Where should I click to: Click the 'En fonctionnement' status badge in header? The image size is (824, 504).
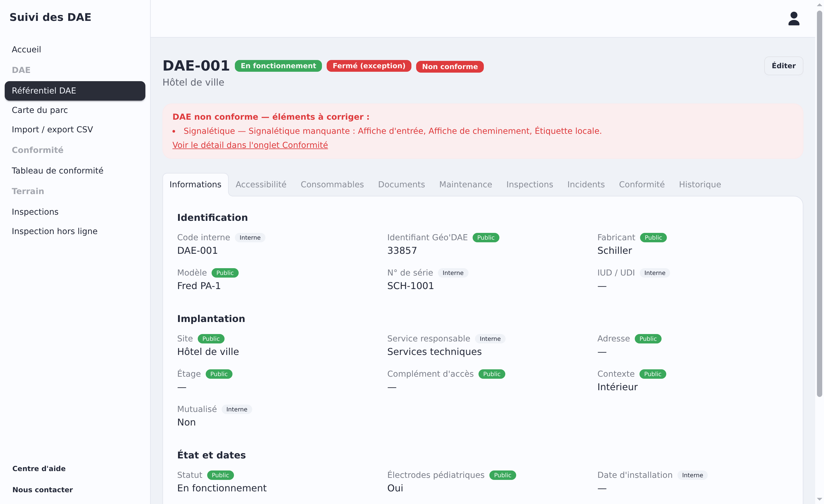pos(278,66)
